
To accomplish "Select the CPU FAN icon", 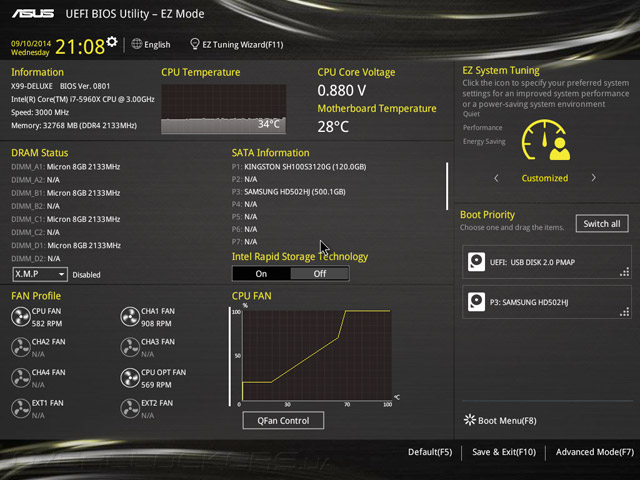I will click(x=20, y=317).
